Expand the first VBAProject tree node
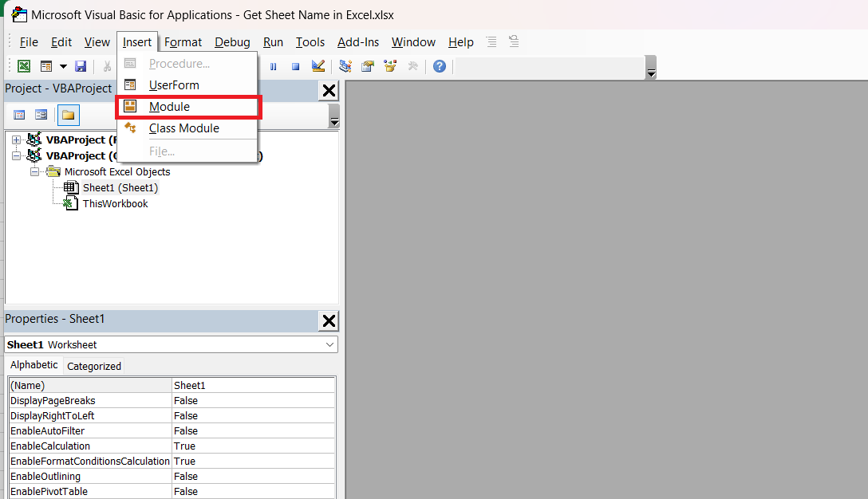This screenshot has width=868, height=499. 17,140
